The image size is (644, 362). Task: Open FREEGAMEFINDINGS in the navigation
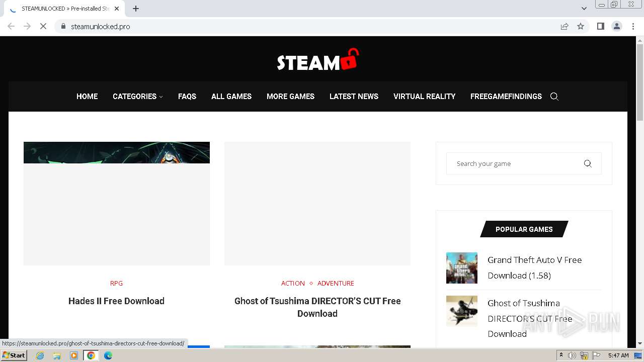[x=506, y=97]
